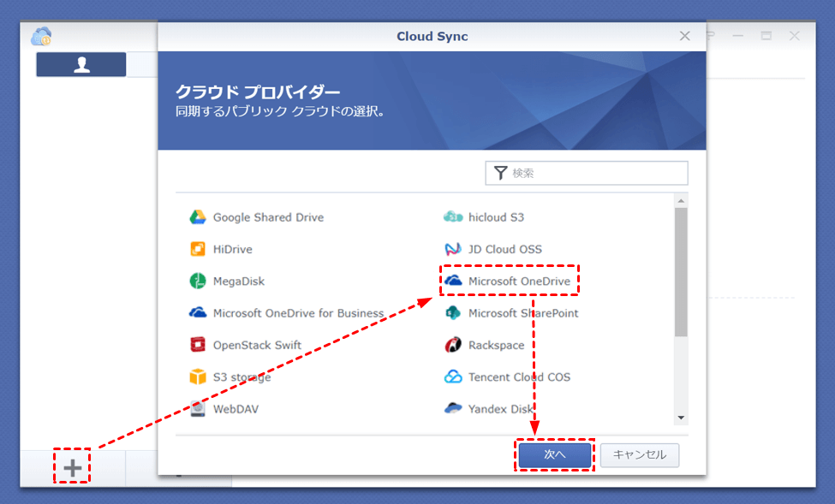Focus the 検索 search field
Image resolution: width=835 pixels, height=504 pixels.
click(x=587, y=173)
